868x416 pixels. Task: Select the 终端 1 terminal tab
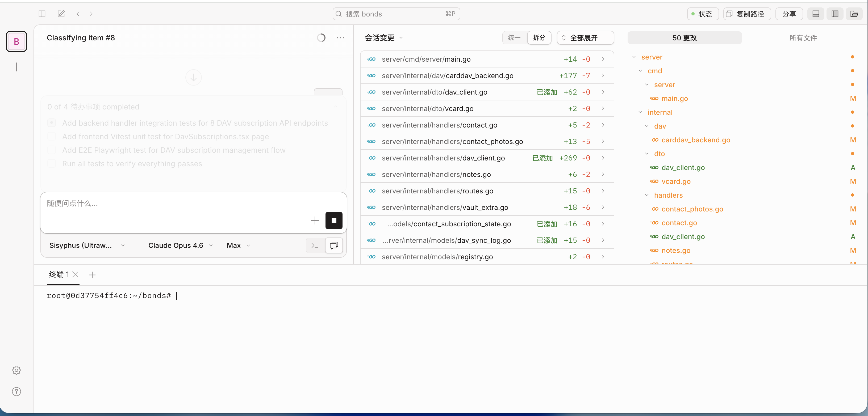tap(59, 275)
